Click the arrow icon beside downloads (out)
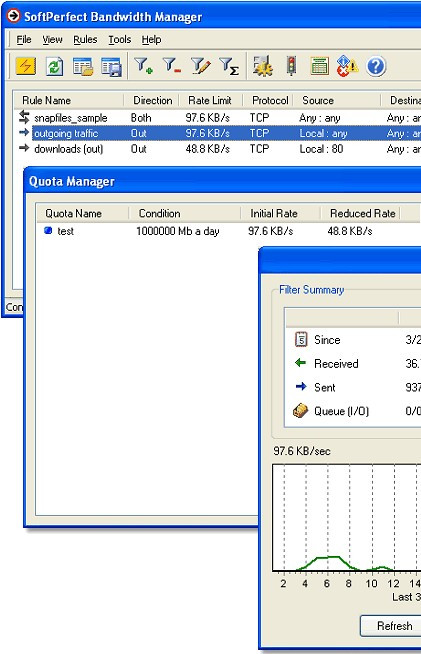The height and width of the screenshot is (654, 421). click(x=24, y=148)
